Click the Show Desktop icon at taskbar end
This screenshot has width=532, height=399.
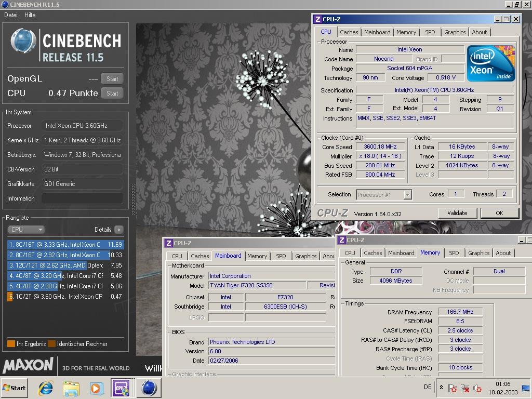tap(526, 388)
